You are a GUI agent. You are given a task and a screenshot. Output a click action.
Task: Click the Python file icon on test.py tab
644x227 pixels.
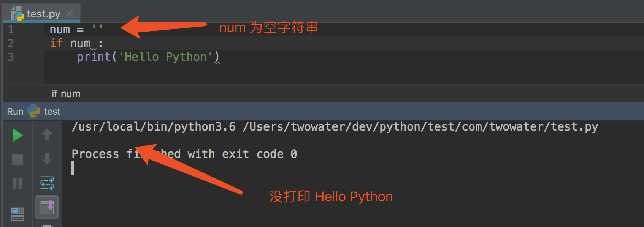coord(17,14)
